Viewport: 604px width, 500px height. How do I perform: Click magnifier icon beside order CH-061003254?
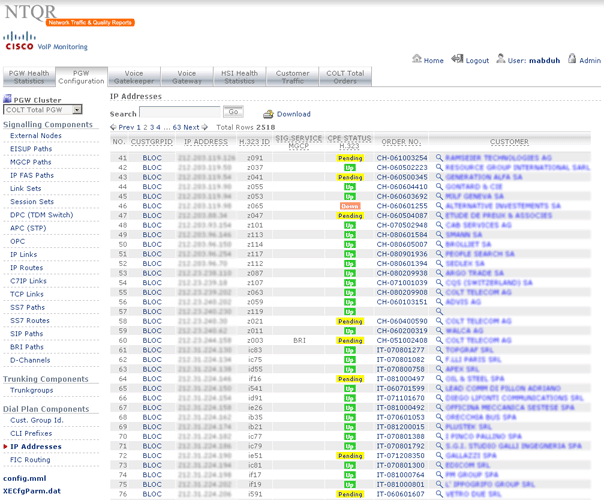[437, 158]
